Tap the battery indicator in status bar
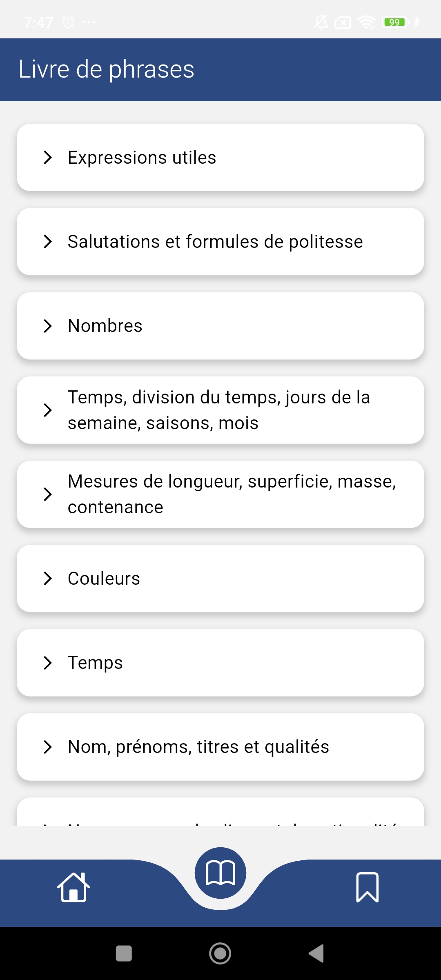This screenshot has height=980, width=441. (x=396, y=22)
